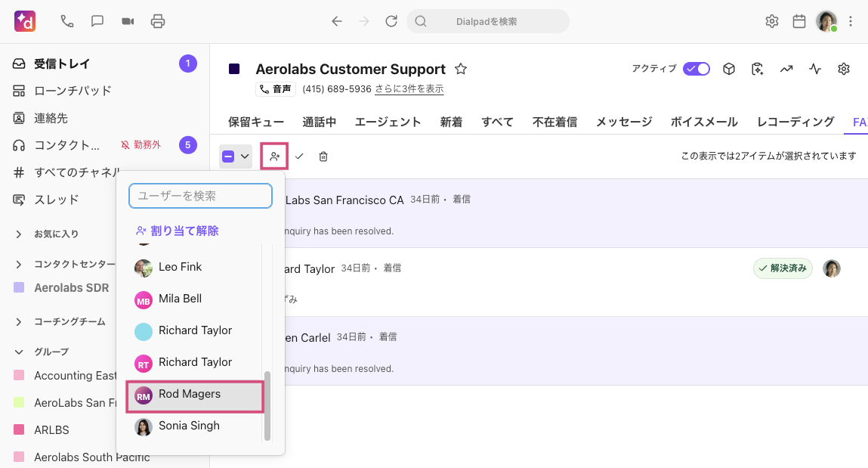Switch to the 不在着信 tab
868x468 pixels.
click(x=554, y=122)
